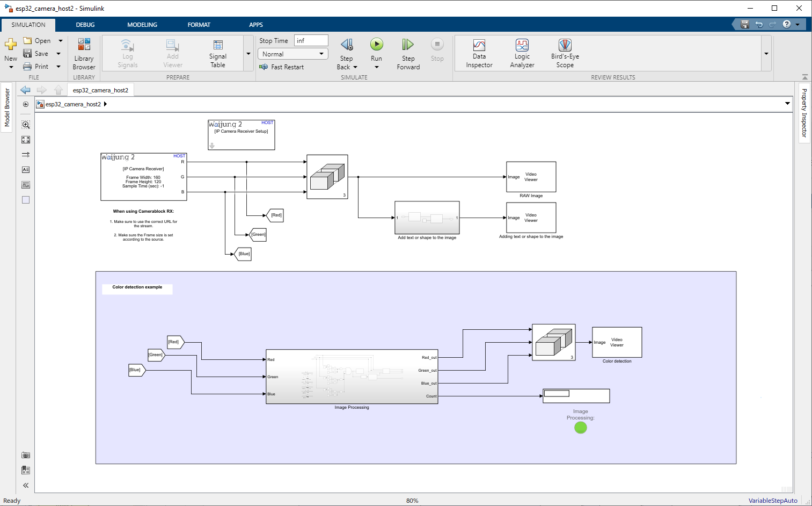Click the model data editor icon
812x506 pixels.
pos(26,470)
